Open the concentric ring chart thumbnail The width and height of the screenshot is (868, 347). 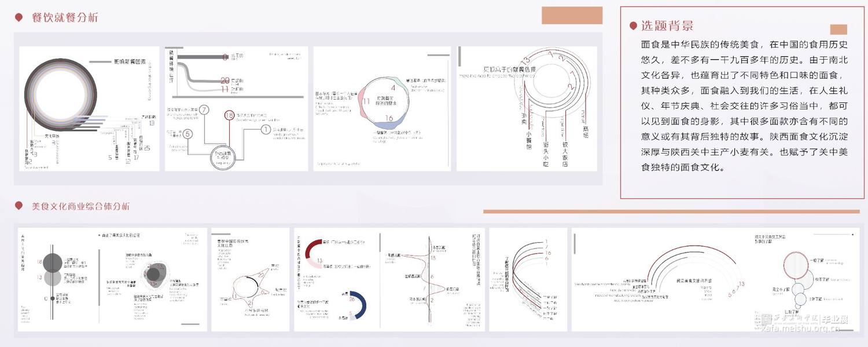click(90, 108)
